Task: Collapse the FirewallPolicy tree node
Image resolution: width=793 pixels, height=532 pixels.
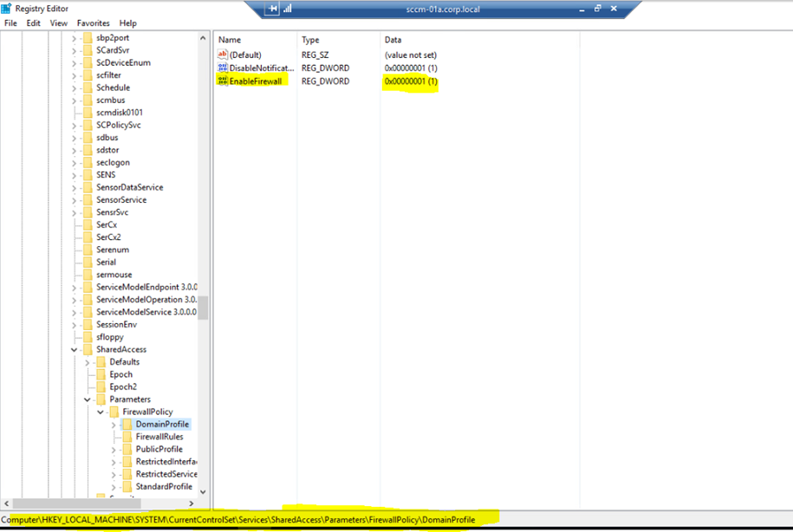Action: point(101,412)
